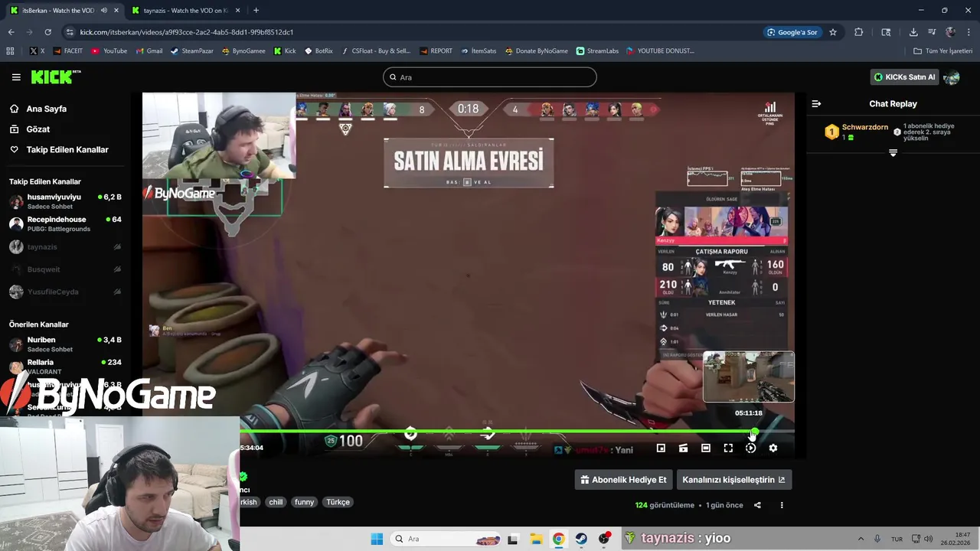The height and width of the screenshot is (551, 980).
Task: Close the taynazis browser tab
Action: coord(238,11)
